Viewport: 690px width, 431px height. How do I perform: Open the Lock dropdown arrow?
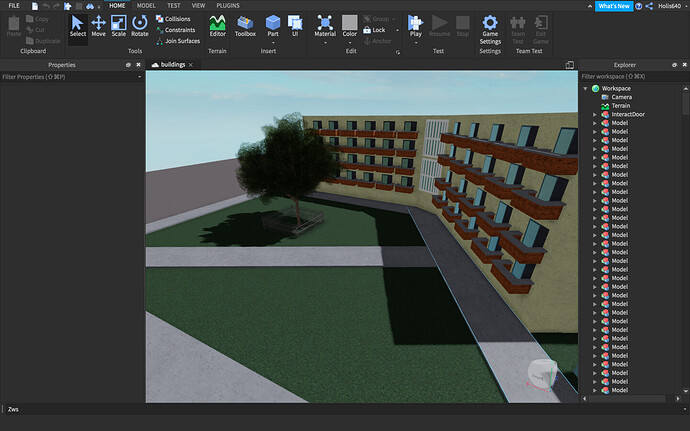click(x=397, y=30)
